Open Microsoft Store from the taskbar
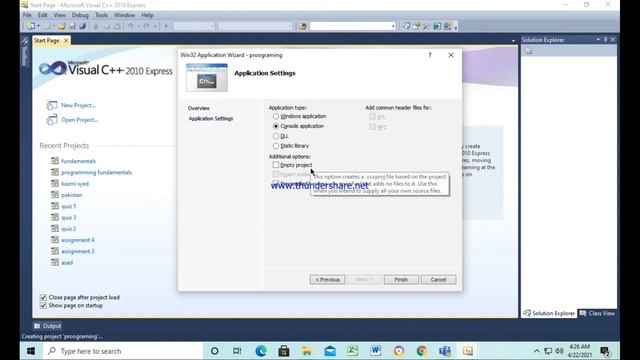The width and height of the screenshot is (640, 360). (284, 351)
